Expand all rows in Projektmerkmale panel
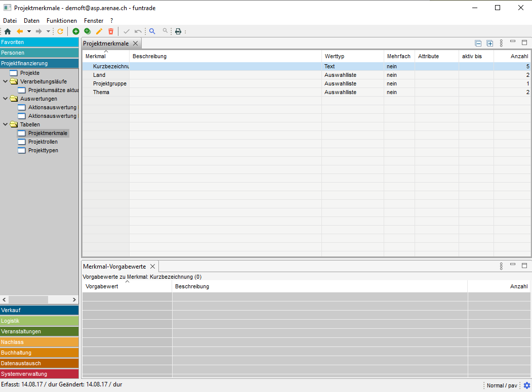532x392 pixels. (489, 43)
